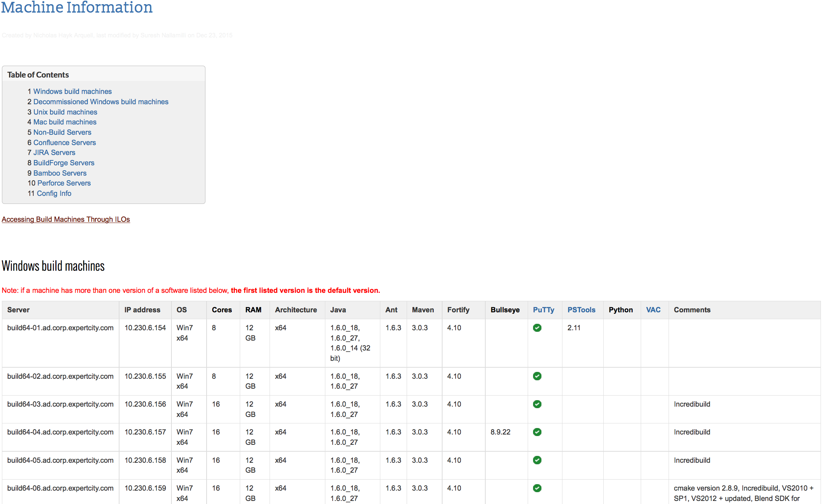
Task: Click PuTTY green checkmark for build64-03
Action: (537, 404)
